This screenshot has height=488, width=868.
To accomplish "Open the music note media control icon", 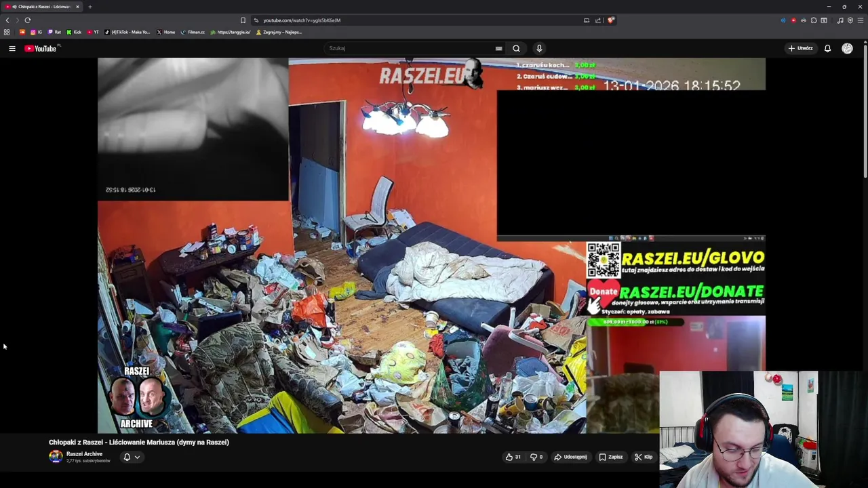I will pyautogui.click(x=840, y=20).
